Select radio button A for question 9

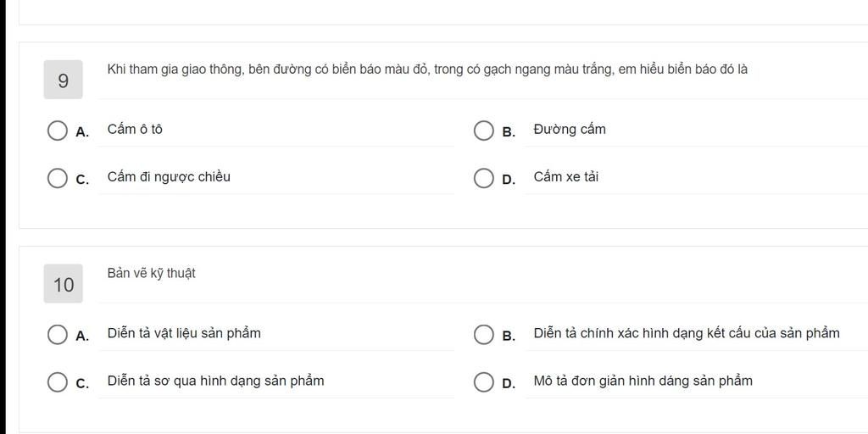(x=58, y=131)
